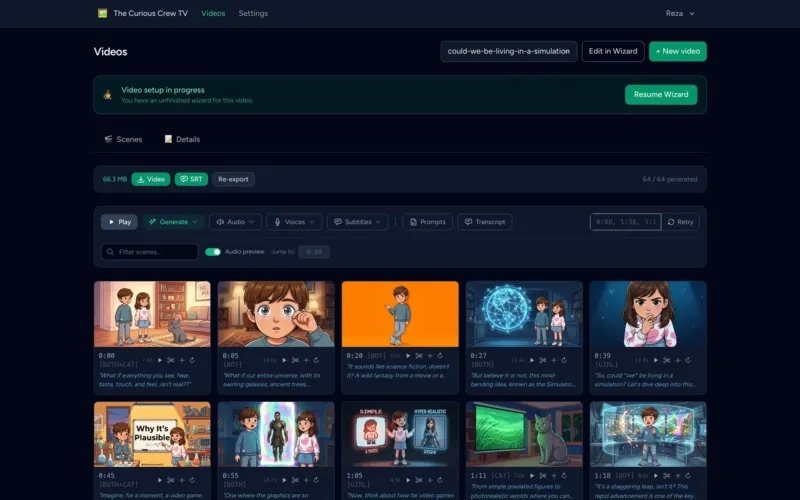Click the scissors icon on the 0:45 scene
This screenshot has width=800, height=500.
point(171,480)
